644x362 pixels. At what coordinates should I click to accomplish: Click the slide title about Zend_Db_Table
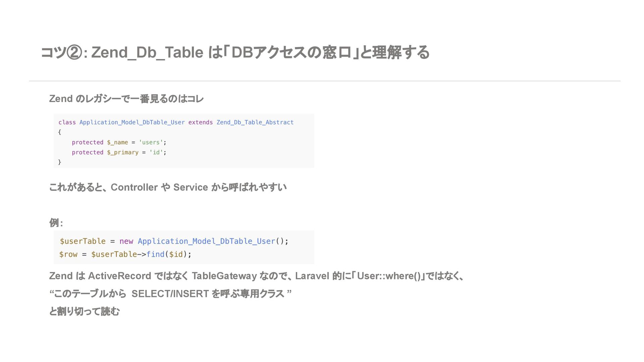[235, 52]
